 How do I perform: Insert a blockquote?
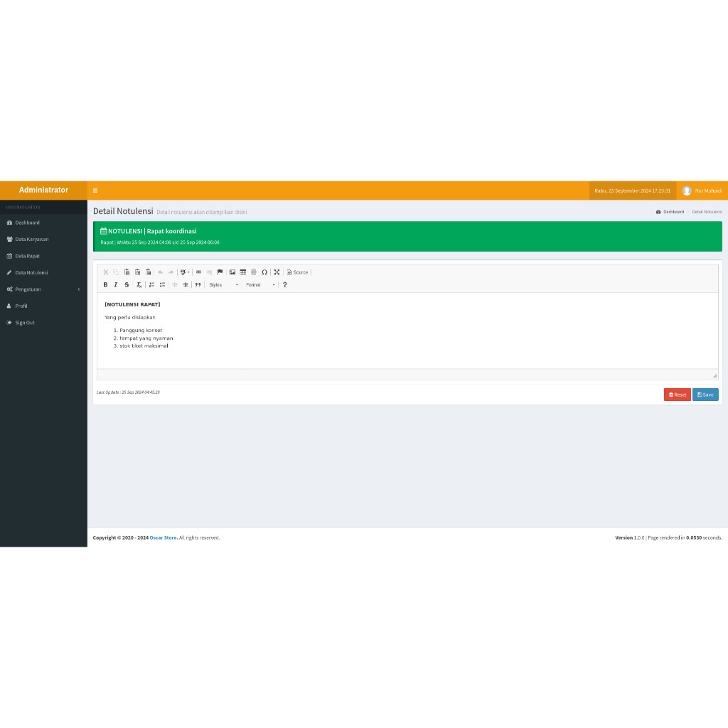198,284
